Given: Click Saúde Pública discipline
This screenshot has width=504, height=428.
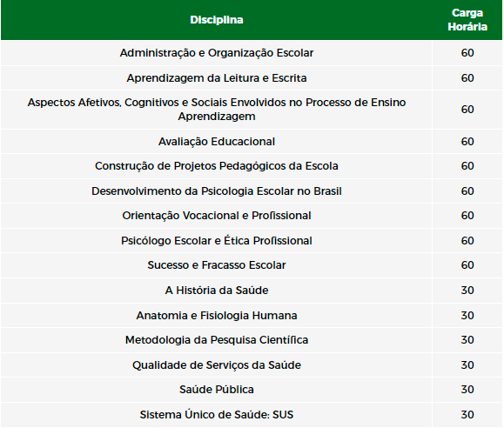Looking at the screenshot, I should click(x=217, y=390).
